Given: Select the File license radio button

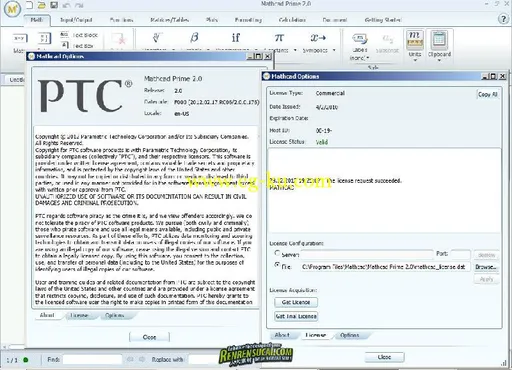Looking at the screenshot, I should [x=277, y=265].
